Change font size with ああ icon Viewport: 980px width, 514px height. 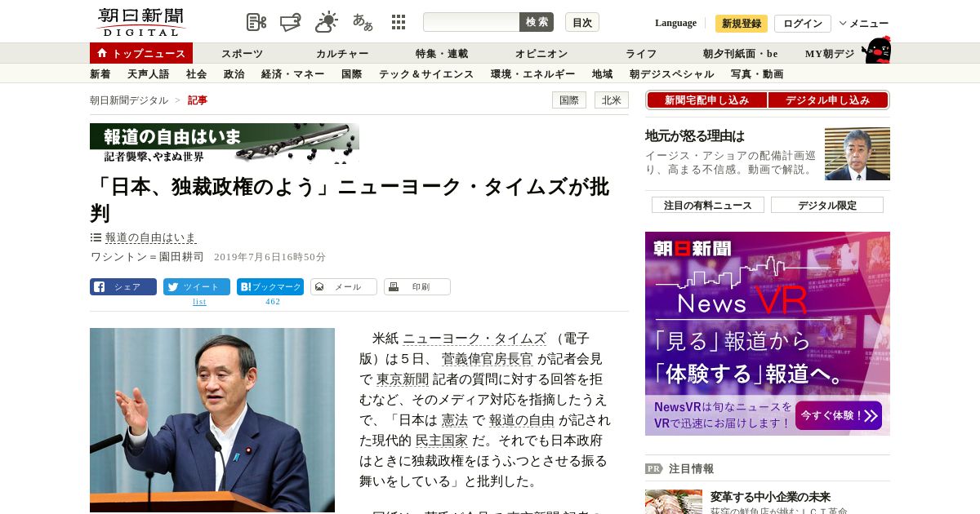click(363, 22)
